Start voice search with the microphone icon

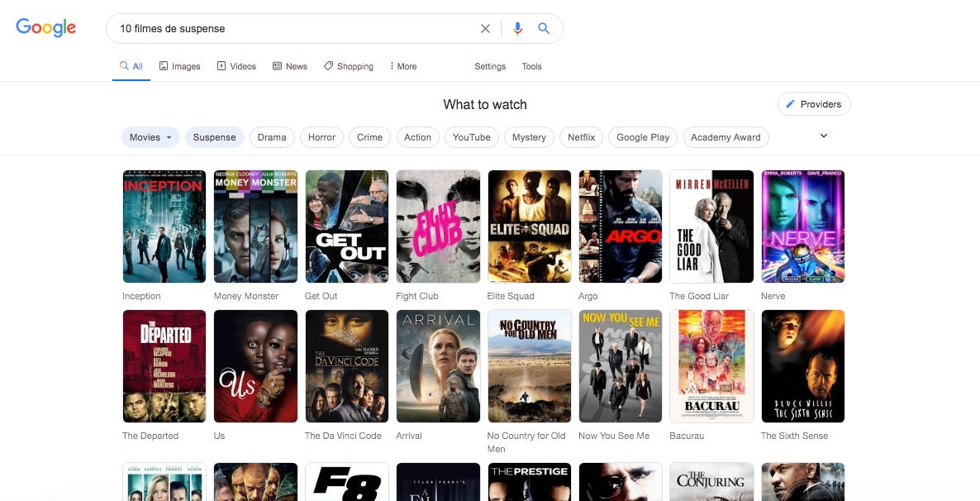[517, 28]
